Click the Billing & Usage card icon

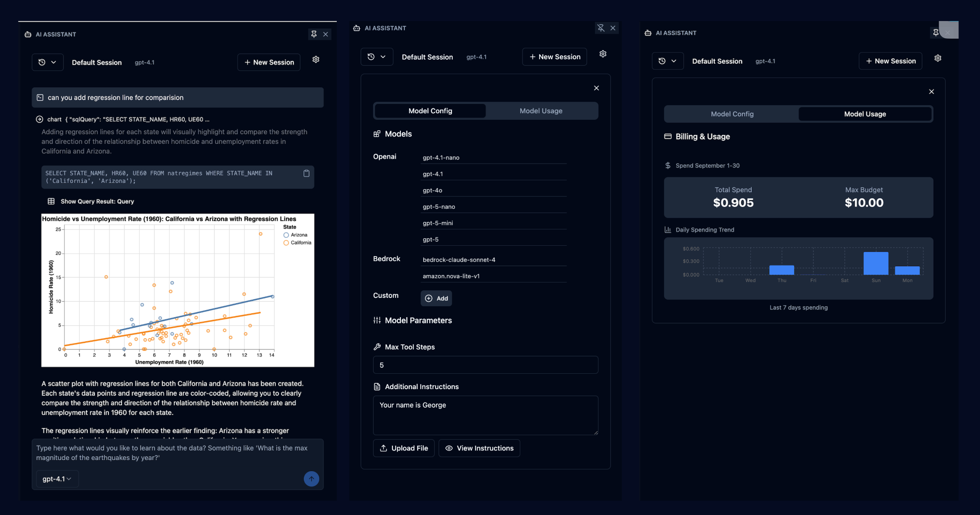click(668, 136)
